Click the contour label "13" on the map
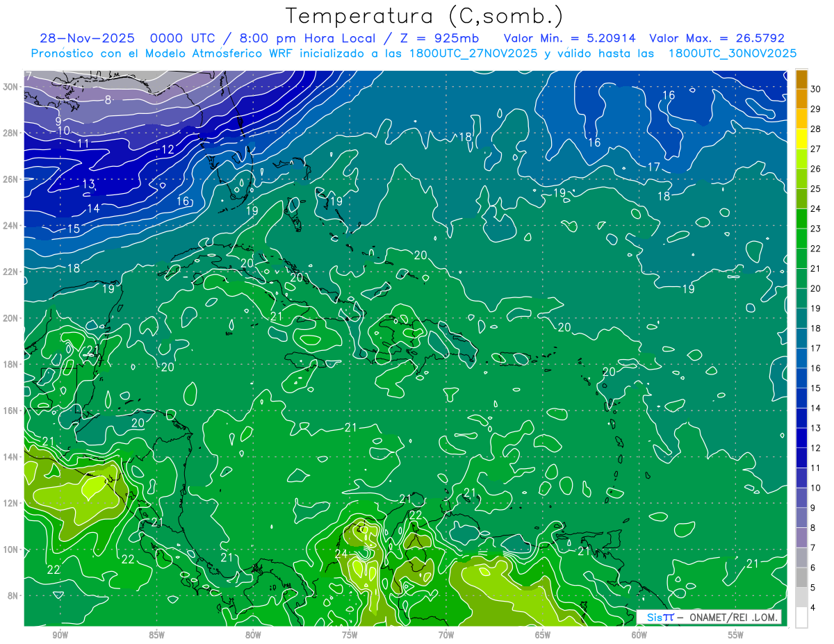834x644 pixels. coord(88,184)
